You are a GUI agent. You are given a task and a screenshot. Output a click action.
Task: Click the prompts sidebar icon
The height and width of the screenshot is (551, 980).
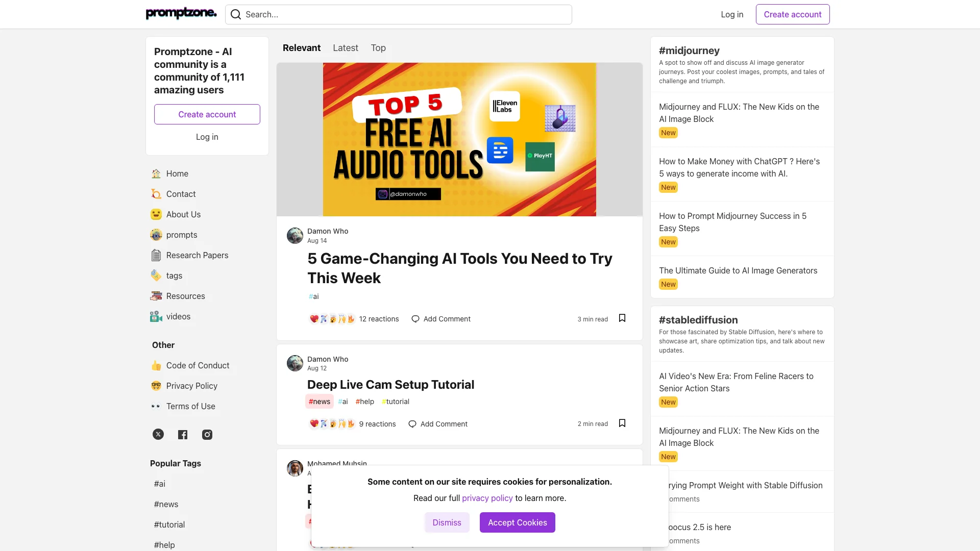pos(156,235)
